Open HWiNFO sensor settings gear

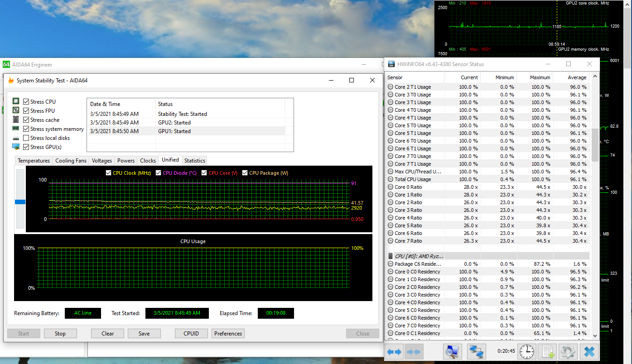pyautogui.click(x=568, y=351)
